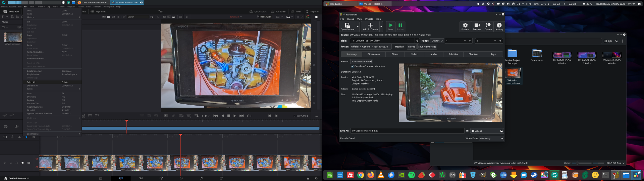
Task: Open Playback menu in DaVinci Resolve
Action: coord(71,7)
